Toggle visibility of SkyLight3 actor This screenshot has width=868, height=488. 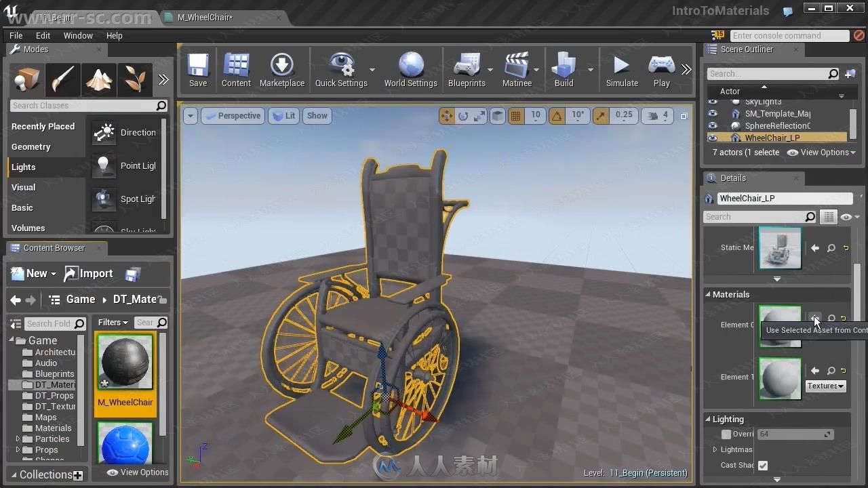713,102
